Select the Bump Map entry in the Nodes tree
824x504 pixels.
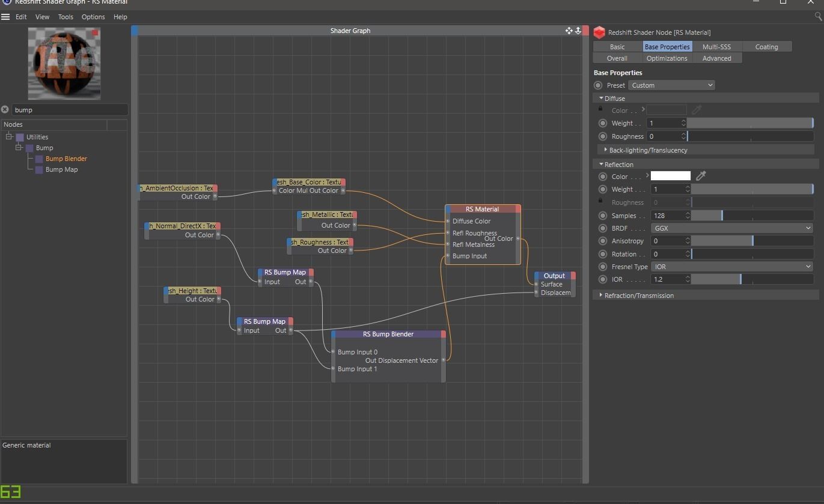(61, 170)
